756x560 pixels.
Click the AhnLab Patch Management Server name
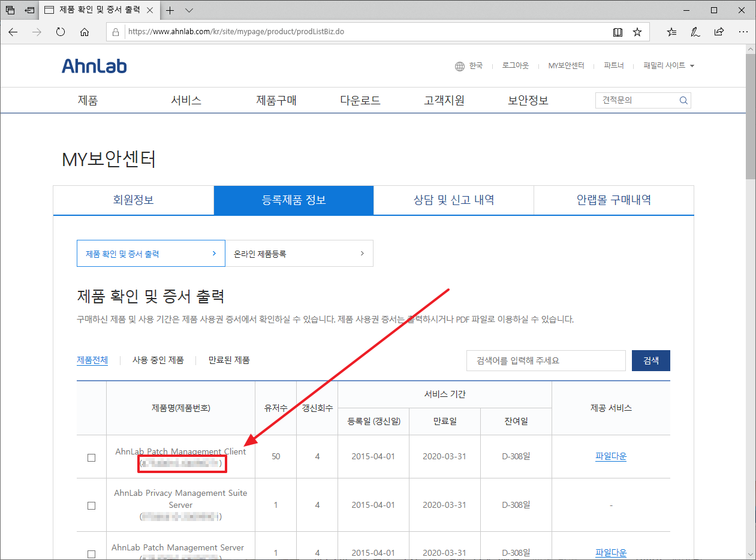178,547
